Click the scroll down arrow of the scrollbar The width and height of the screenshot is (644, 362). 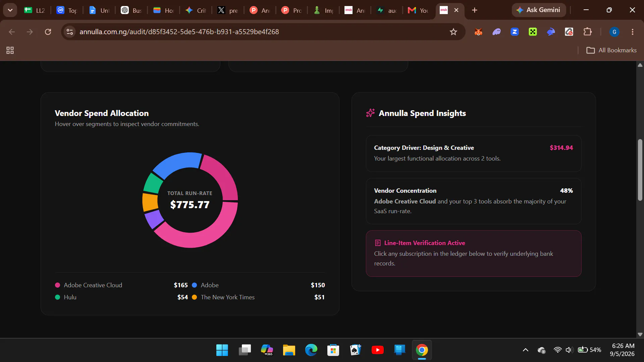tap(640, 334)
